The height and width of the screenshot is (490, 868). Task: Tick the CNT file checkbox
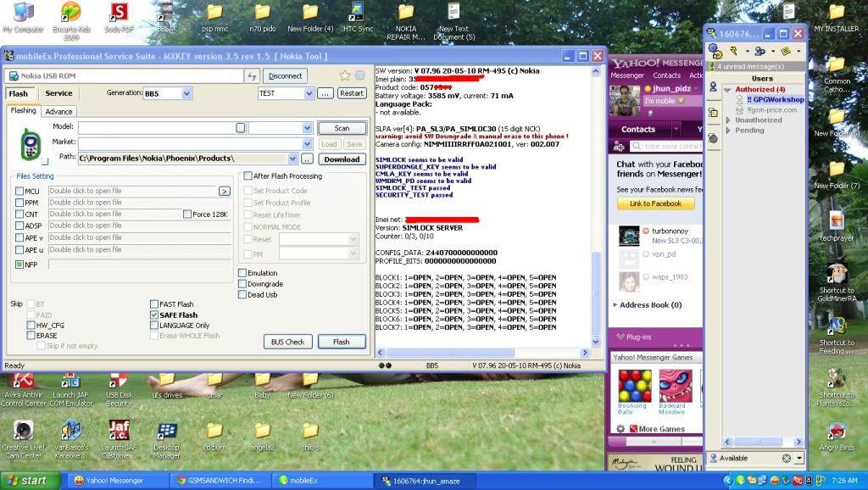[x=19, y=214]
